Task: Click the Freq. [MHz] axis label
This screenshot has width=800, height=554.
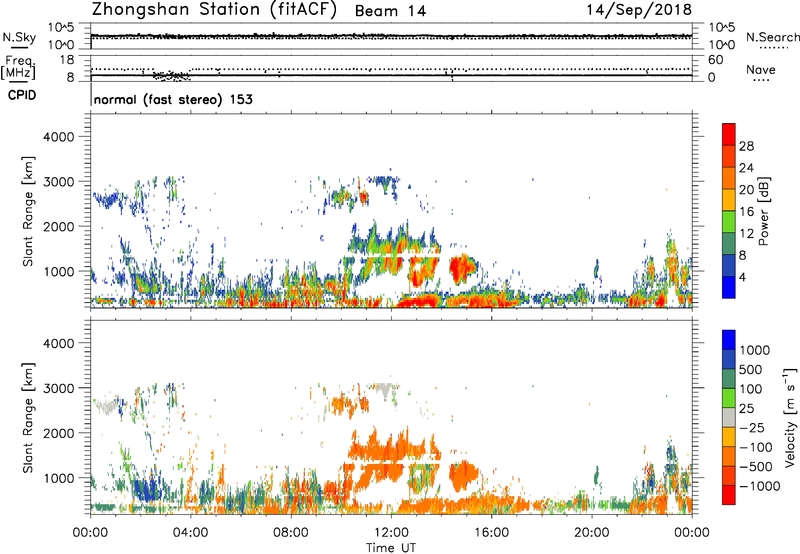Action: tap(18, 68)
